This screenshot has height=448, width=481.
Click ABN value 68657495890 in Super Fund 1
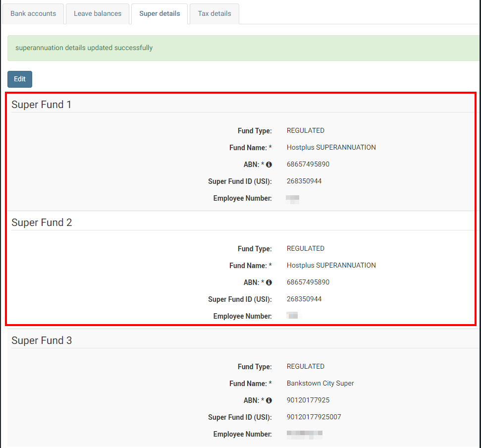[308, 164]
